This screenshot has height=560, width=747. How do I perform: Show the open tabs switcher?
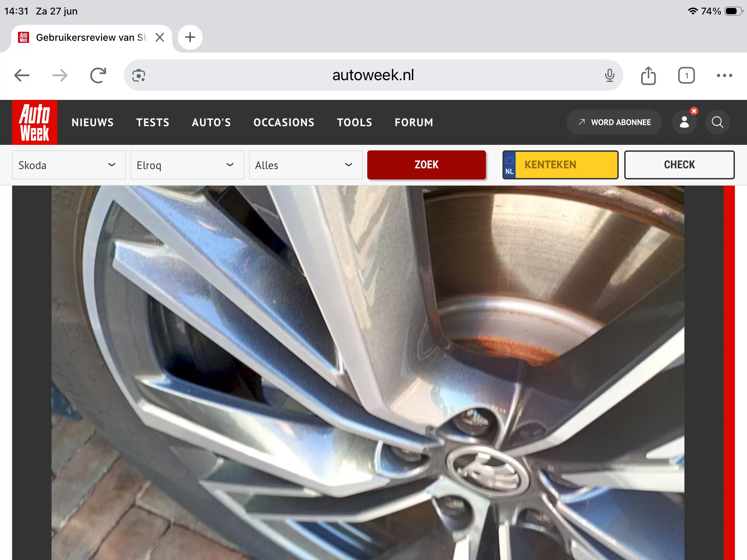coord(686,75)
